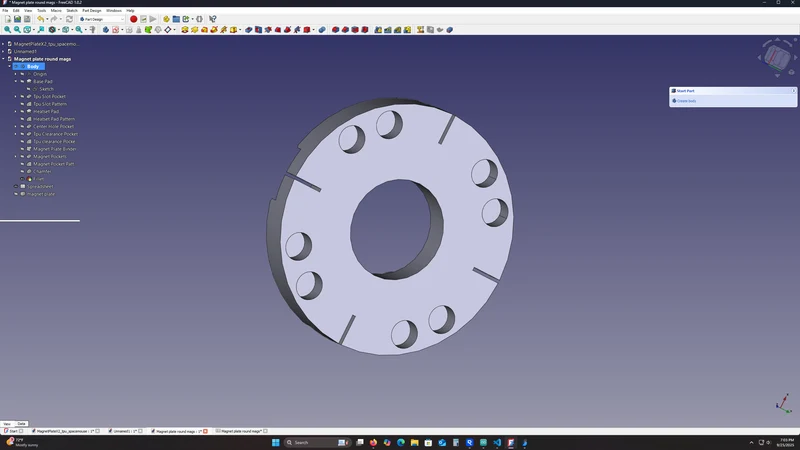Click the Open file icon
800x450 pixels.
pyautogui.click(x=17, y=19)
